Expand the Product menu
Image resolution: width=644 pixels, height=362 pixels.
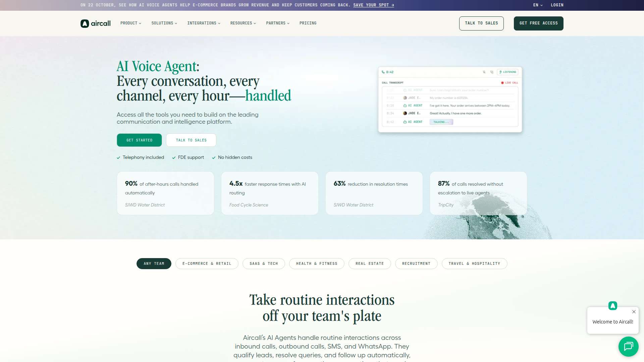[131, 23]
